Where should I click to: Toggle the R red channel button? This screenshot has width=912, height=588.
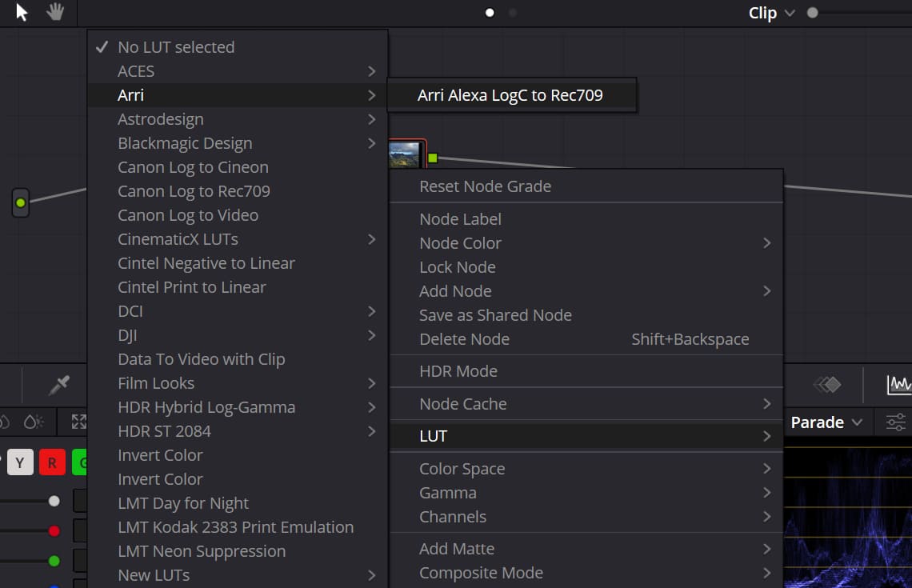coord(52,462)
